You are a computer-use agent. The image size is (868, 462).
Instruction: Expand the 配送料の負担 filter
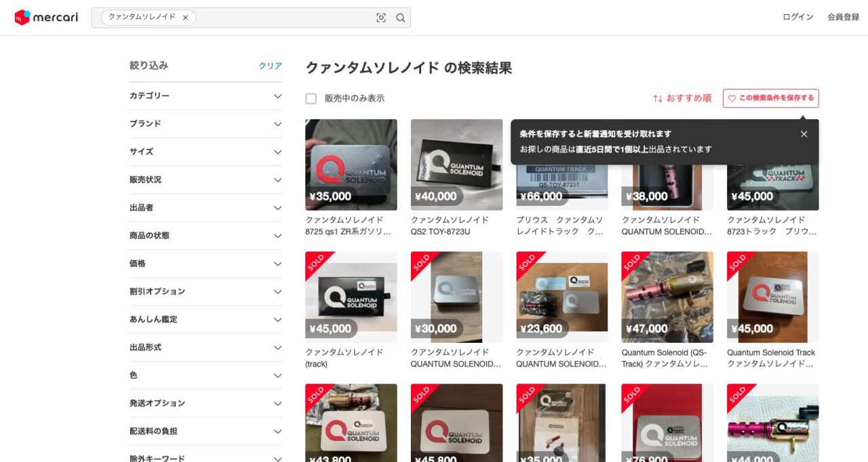point(206,431)
